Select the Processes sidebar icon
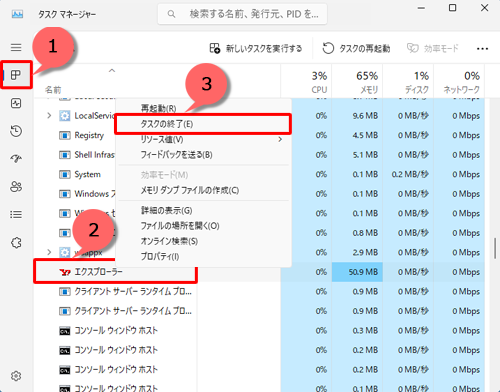 pyautogui.click(x=16, y=75)
